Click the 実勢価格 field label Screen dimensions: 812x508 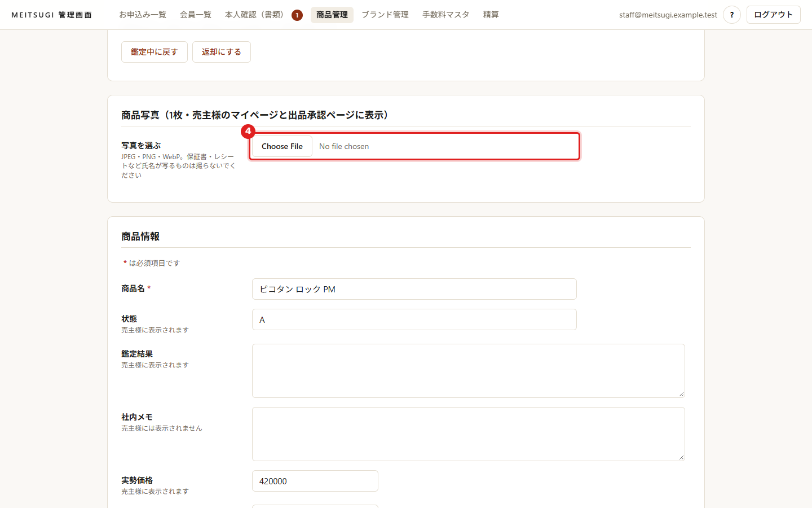pyautogui.click(x=137, y=480)
